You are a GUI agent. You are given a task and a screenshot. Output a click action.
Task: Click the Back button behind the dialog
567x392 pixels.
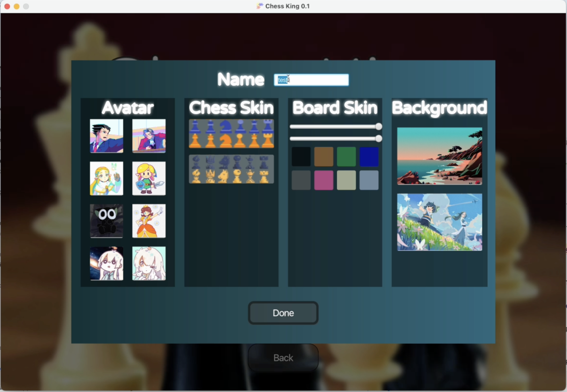point(283,358)
